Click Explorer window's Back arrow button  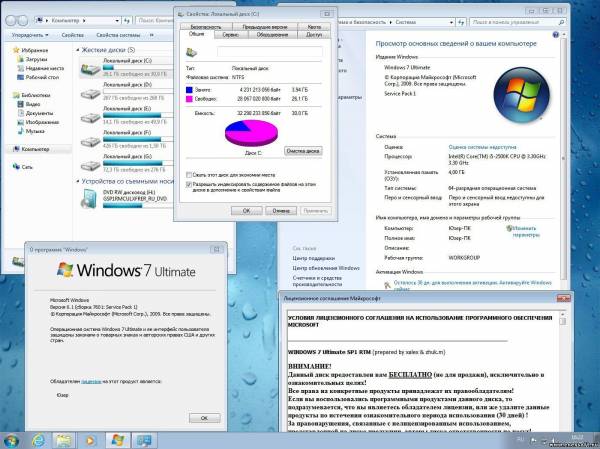pos(11,21)
